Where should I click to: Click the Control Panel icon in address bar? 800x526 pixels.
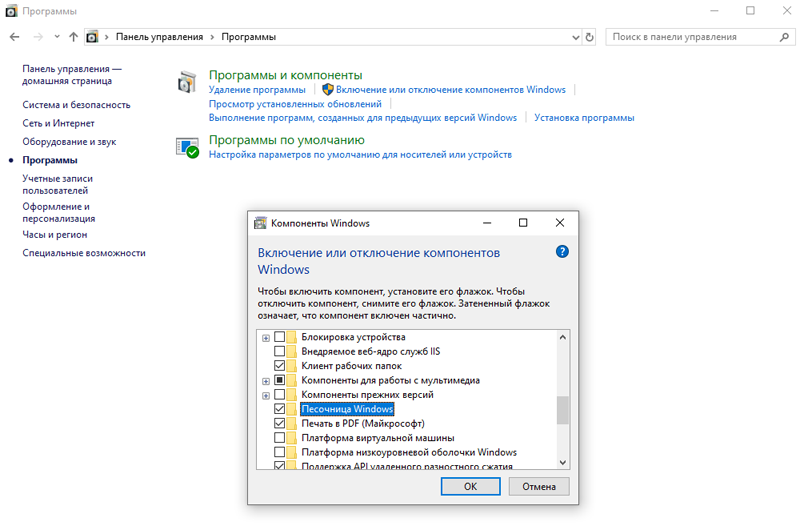pyautogui.click(x=93, y=37)
